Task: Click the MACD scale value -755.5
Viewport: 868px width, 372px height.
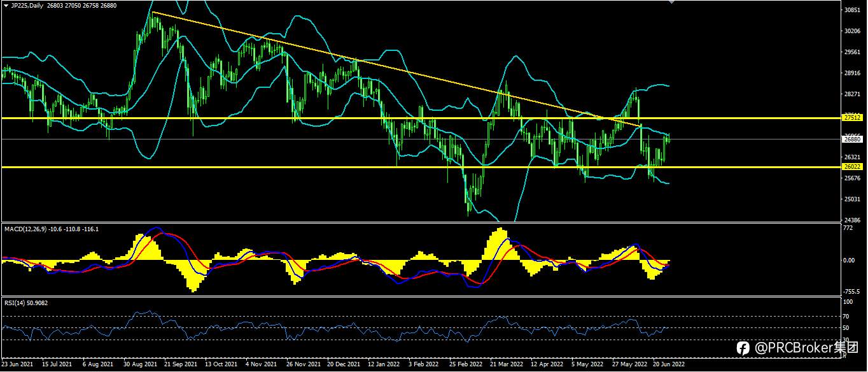Action: tap(852, 291)
